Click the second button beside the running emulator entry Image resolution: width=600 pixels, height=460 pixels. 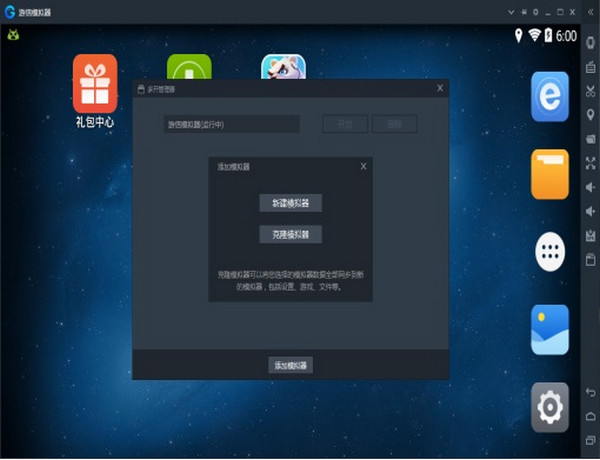395,124
